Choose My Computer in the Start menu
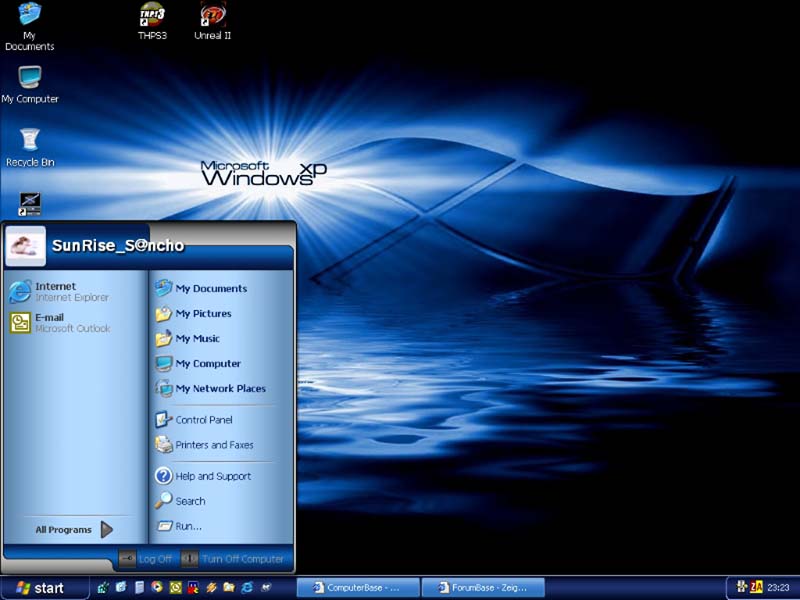 (x=198, y=363)
